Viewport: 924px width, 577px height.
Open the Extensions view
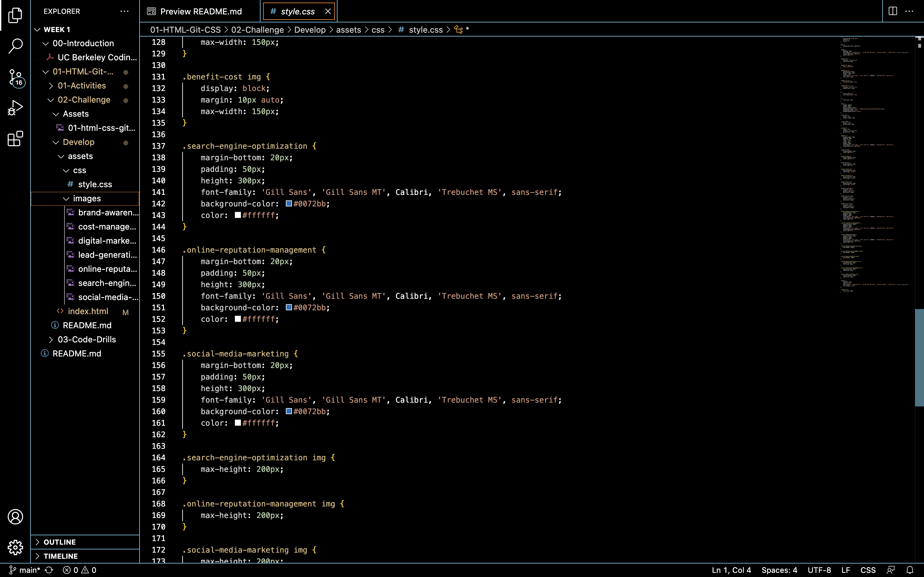[x=15, y=138]
